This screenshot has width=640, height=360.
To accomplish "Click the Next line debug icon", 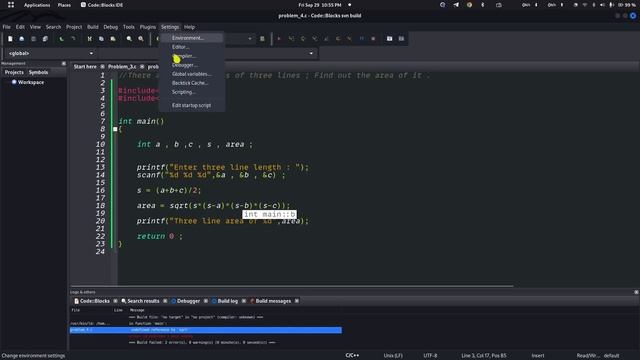I will pyautogui.click(x=303, y=39).
